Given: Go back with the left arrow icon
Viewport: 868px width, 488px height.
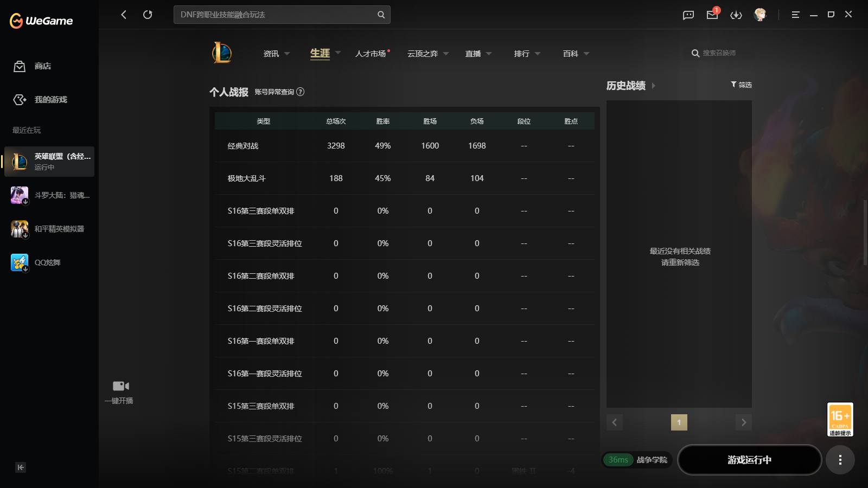Looking at the screenshot, I should point(124,15).
